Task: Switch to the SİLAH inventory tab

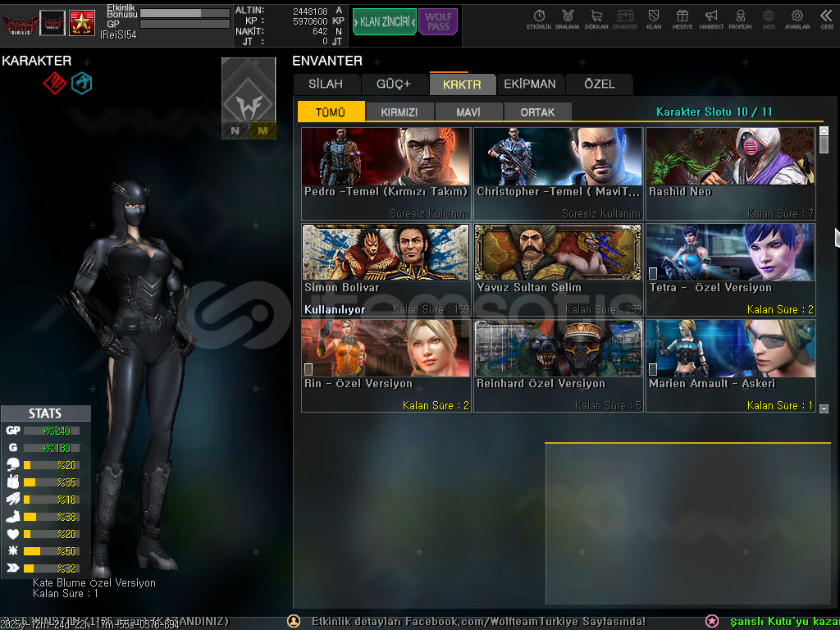Action: [326, 84]
